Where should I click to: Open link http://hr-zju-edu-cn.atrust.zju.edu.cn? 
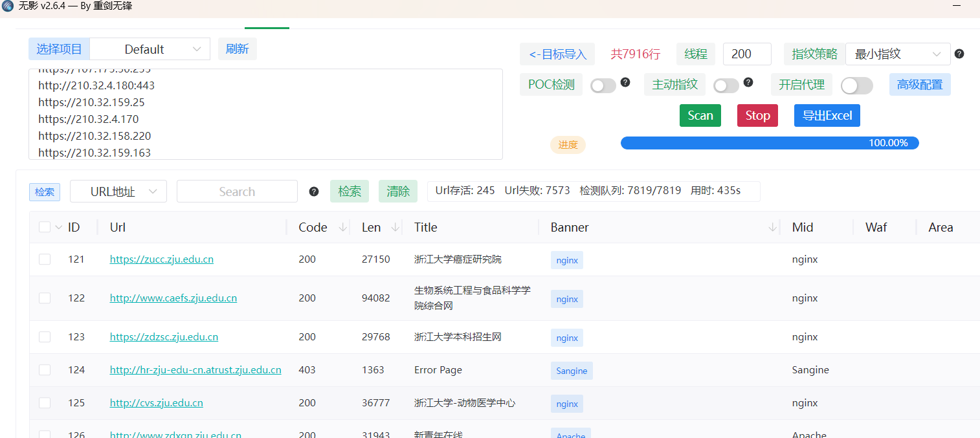(x=195, y=370)
